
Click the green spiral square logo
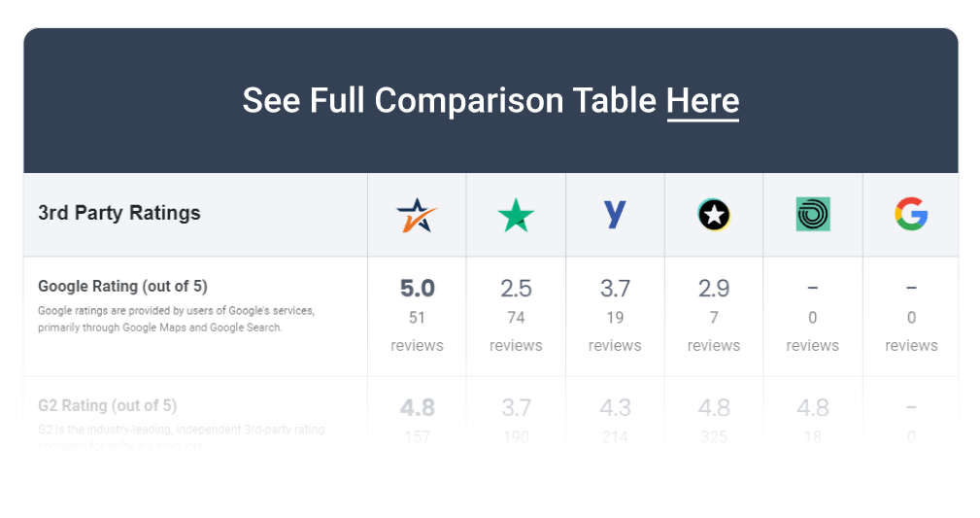813,215
